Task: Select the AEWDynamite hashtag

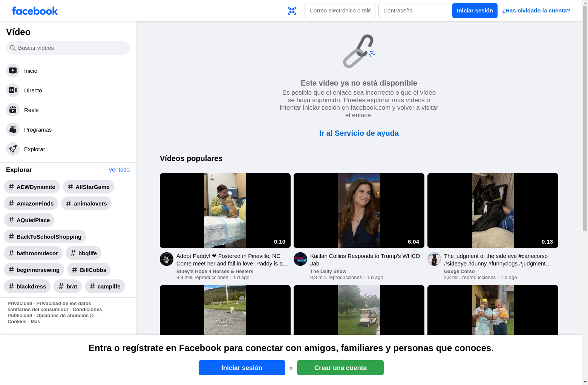Action: 32,187
